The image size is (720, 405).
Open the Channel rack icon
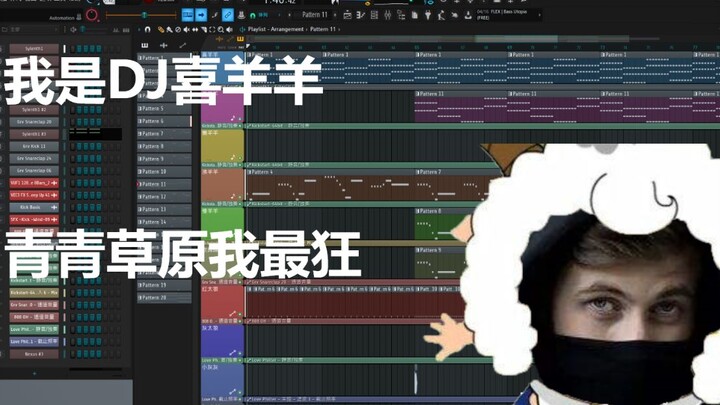(374, 15)
